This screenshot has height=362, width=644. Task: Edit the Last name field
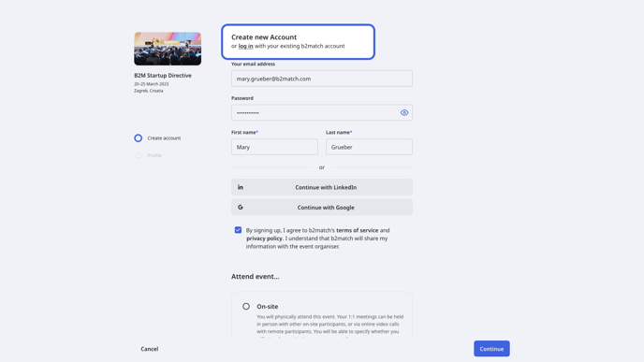point(369,147)
